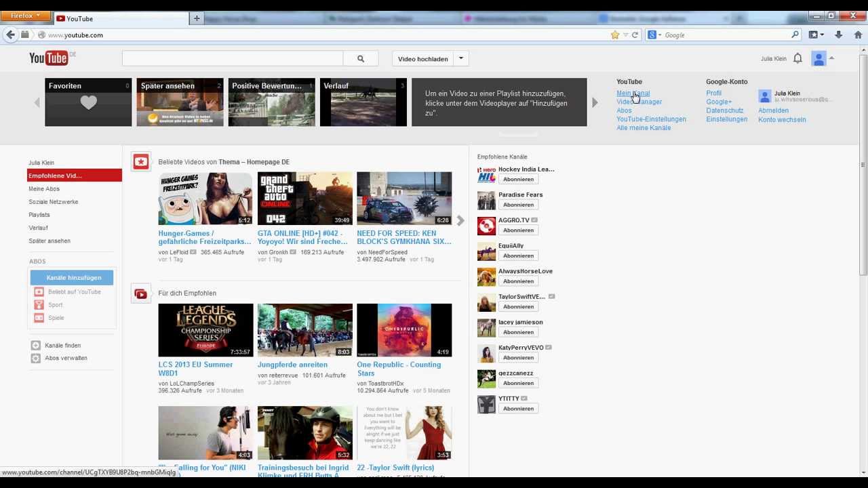Click the Spiele channel icon
The width and height of the screenshot is (868, 488).
click(x=39, y=318)
